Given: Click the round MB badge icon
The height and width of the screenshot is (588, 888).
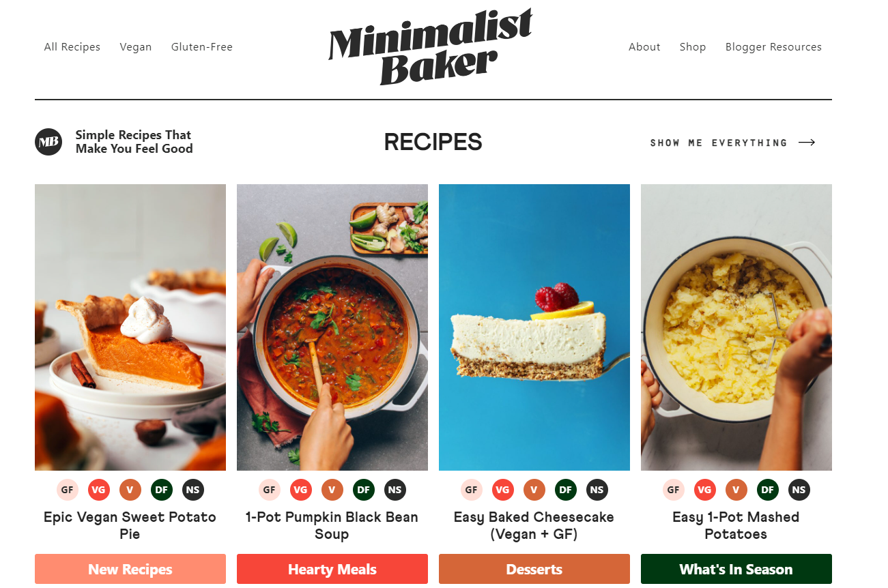Looking at the screenshot, I should coord(48,142).
